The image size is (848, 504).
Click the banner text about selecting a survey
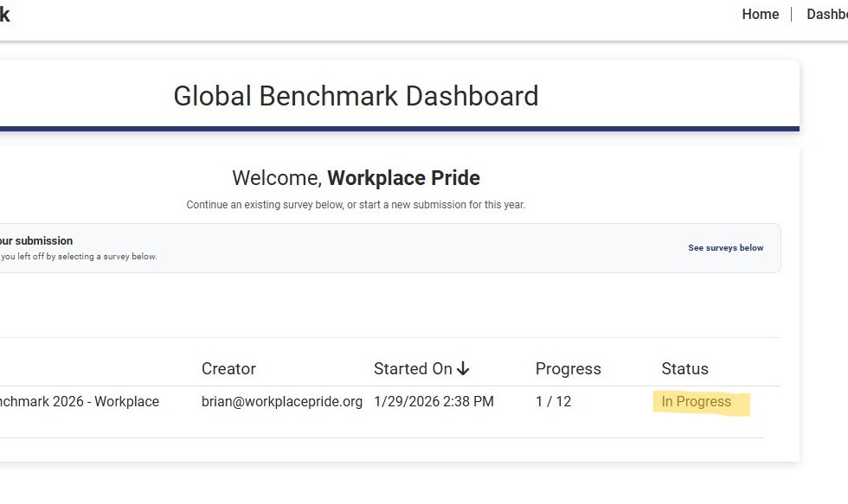click(x=78, y=257)
